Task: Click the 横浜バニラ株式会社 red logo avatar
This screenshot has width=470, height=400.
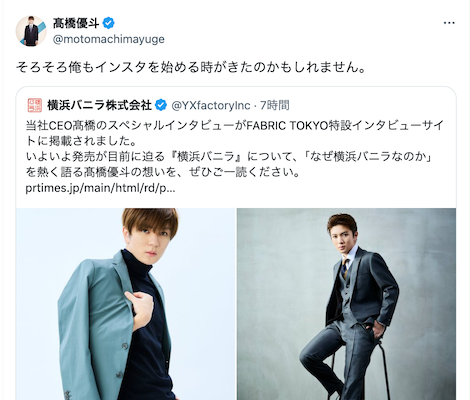Action: point(35,105)
